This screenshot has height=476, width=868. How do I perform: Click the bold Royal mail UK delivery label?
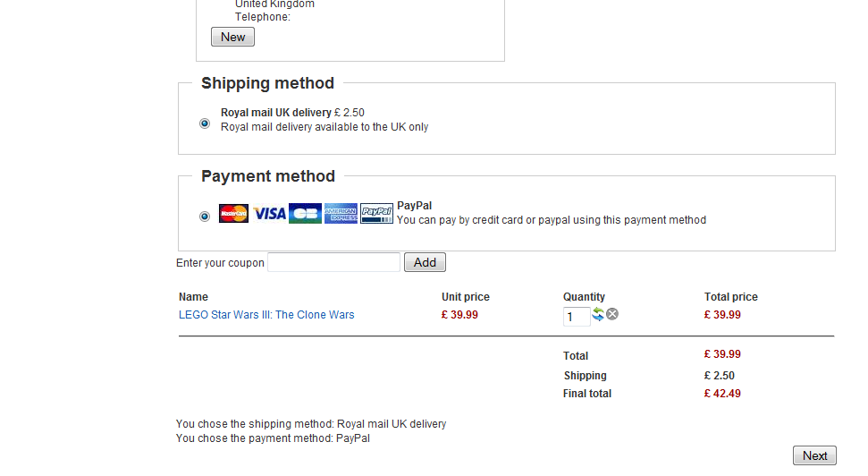click(x=275, y=113)
